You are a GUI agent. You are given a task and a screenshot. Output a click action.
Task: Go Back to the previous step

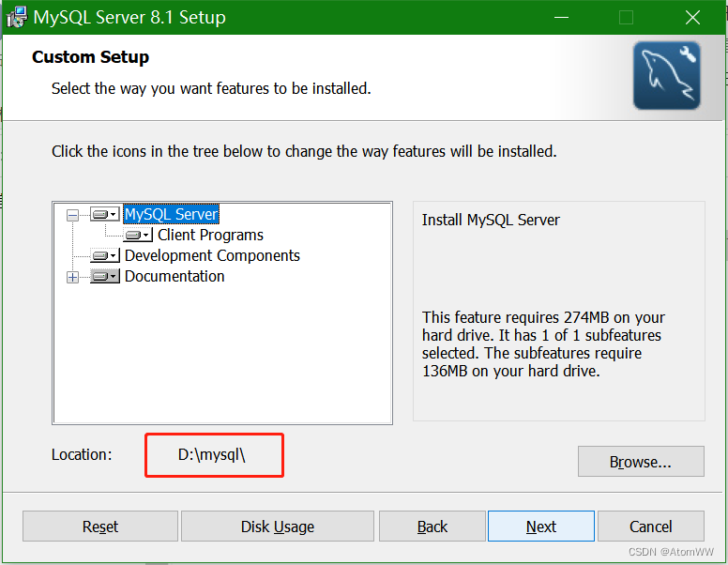[432, 527]
